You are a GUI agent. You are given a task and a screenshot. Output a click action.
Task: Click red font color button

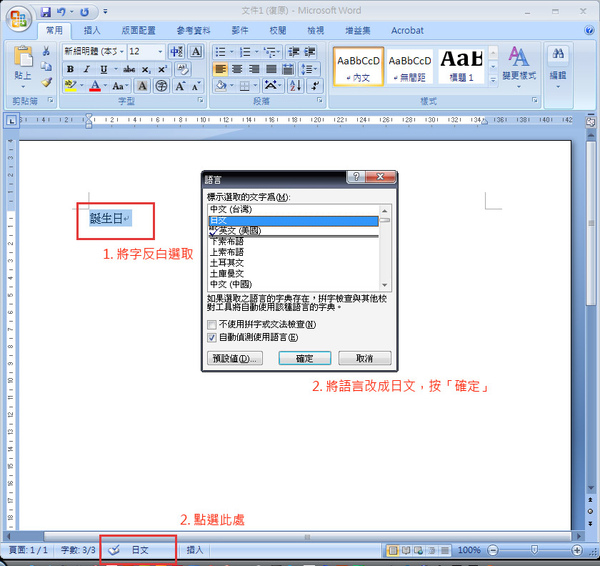pos(95,86)
